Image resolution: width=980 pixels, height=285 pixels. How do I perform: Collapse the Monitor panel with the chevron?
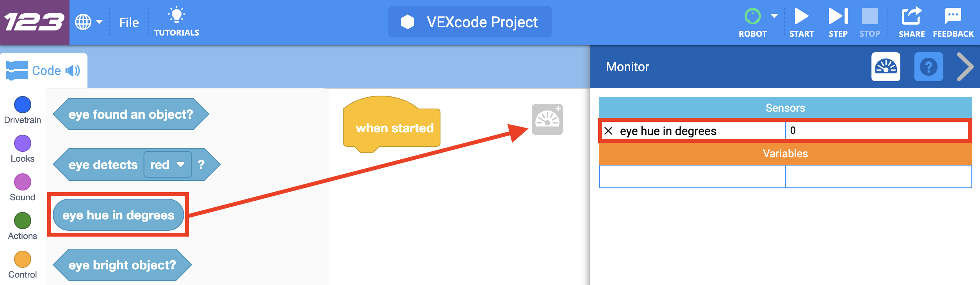966,67
